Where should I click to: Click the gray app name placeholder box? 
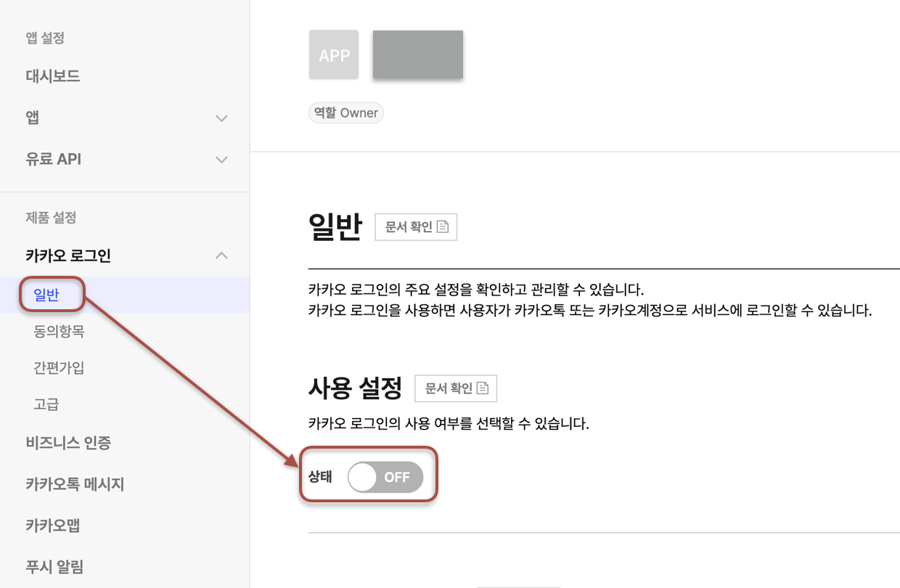point(418,54)
